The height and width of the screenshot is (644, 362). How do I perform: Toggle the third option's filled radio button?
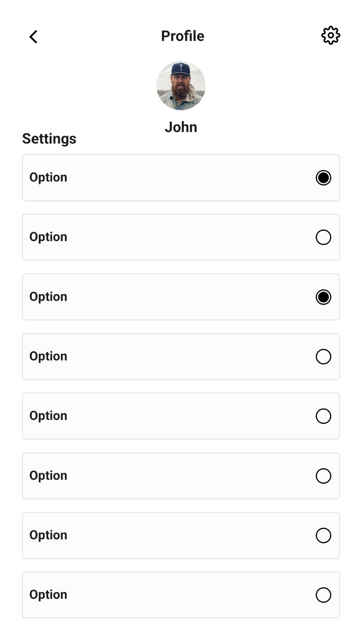pos(323,297)
